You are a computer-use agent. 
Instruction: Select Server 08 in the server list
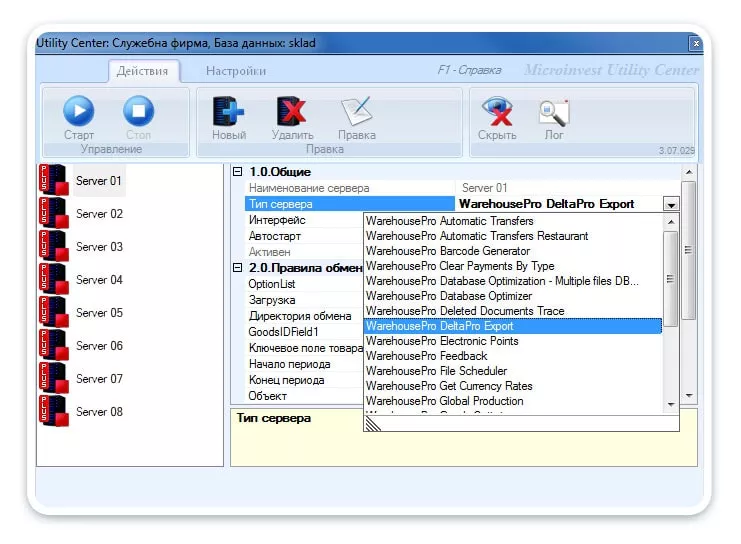click(99, 412)
